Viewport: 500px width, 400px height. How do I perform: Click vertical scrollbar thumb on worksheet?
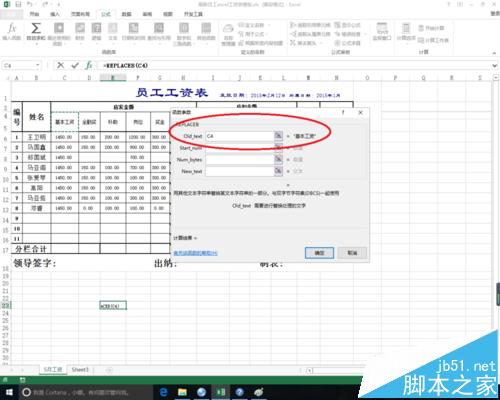[x=498, y=293]
